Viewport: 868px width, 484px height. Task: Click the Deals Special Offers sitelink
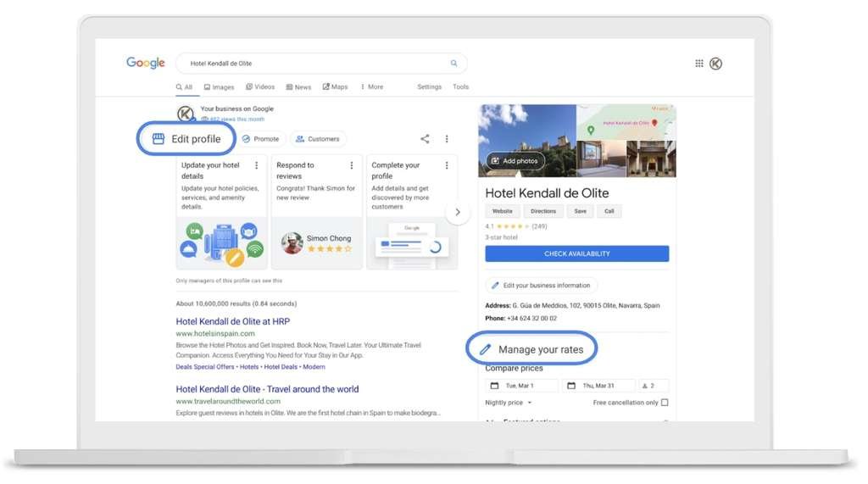click(205, 367)
